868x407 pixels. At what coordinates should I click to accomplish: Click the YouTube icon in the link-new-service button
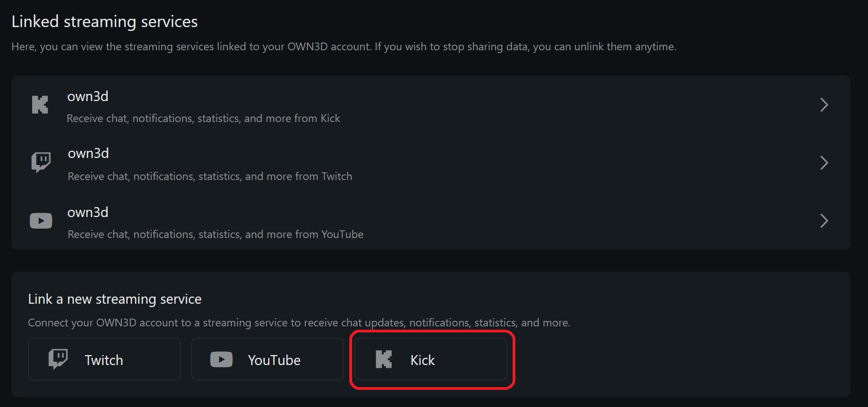point(221,360)
